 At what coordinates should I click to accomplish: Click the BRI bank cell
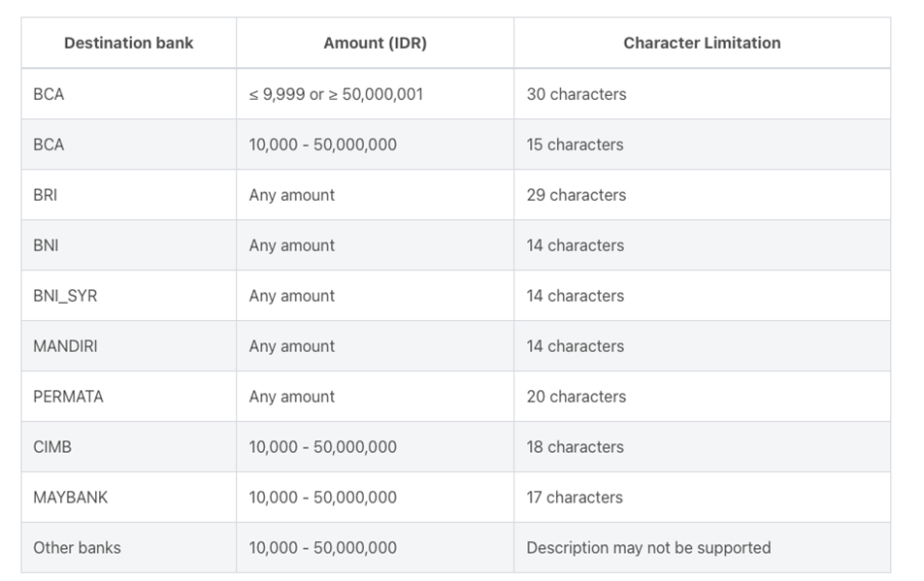pos(128,195)
